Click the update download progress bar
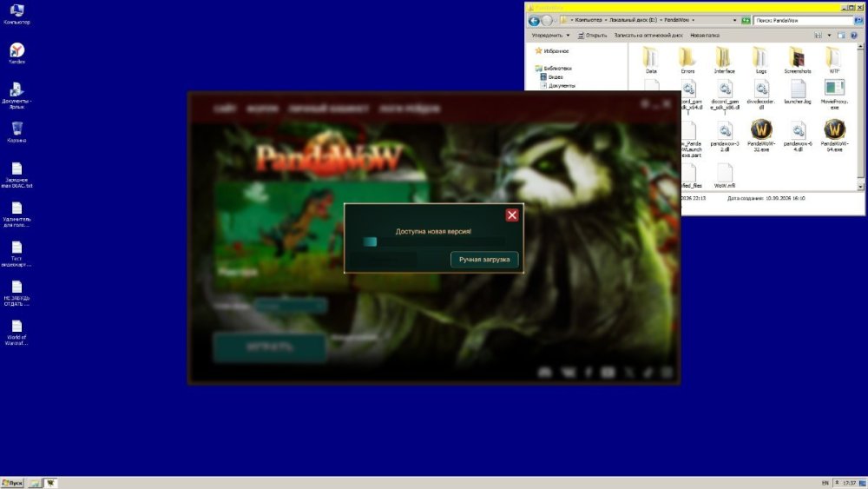The width and height of the screenshot is (868, 489). [x=433, y=241]
